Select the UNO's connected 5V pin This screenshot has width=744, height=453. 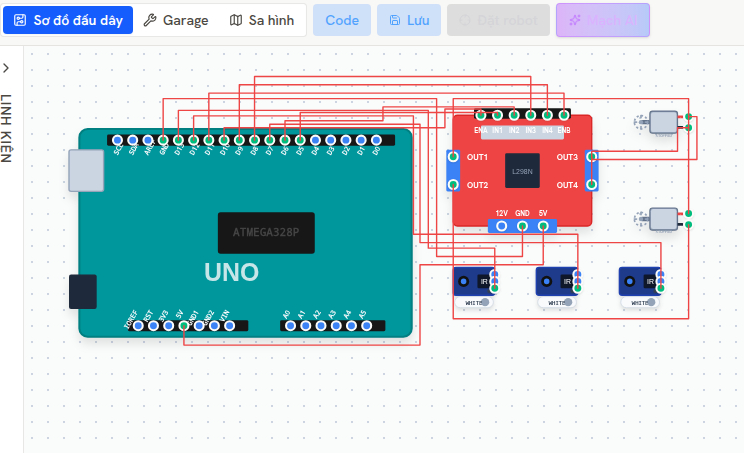tap(184, 326)
